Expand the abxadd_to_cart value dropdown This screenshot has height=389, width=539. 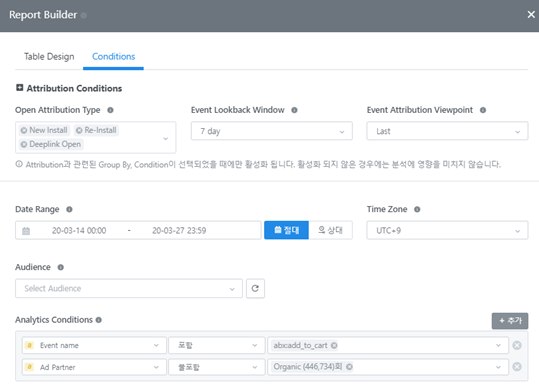click(x=498, y=345)
